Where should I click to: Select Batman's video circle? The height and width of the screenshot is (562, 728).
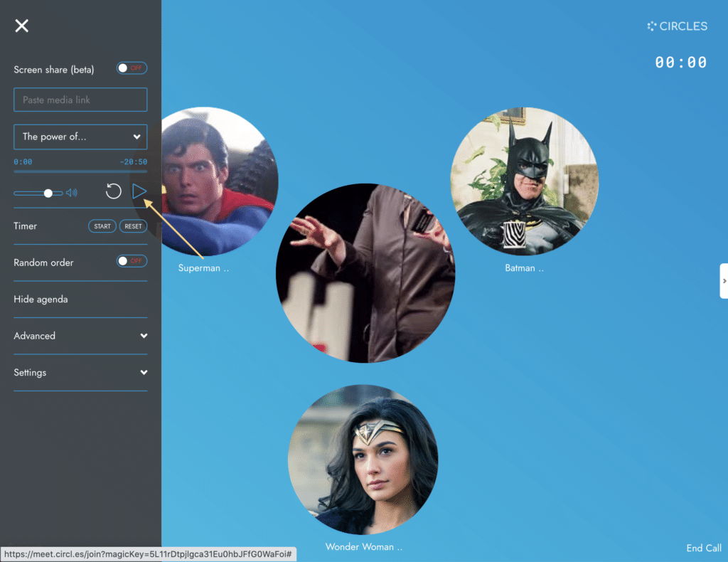524,181
